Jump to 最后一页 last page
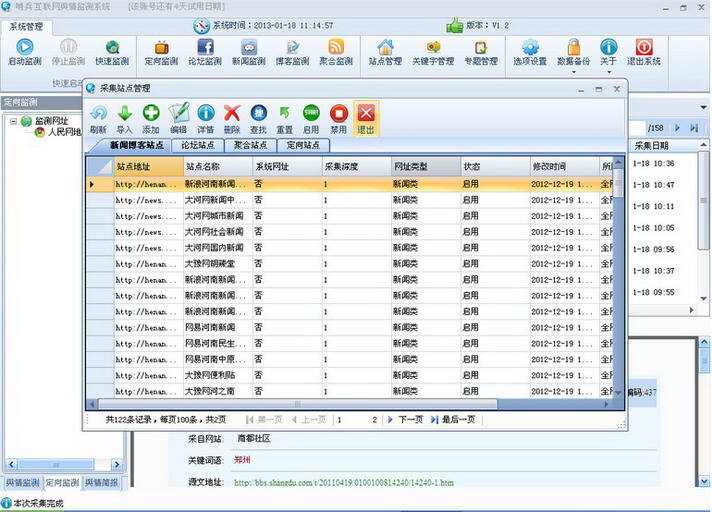 coord(453,420)
